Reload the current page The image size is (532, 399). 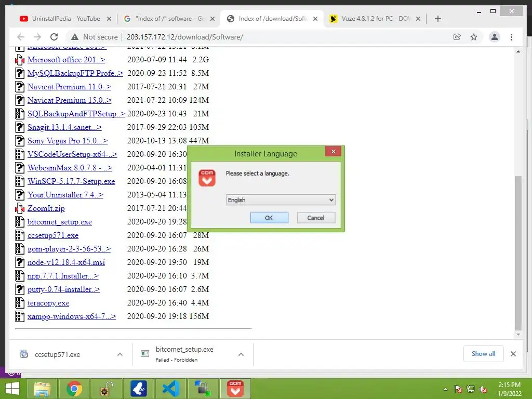tap(54, 37)
